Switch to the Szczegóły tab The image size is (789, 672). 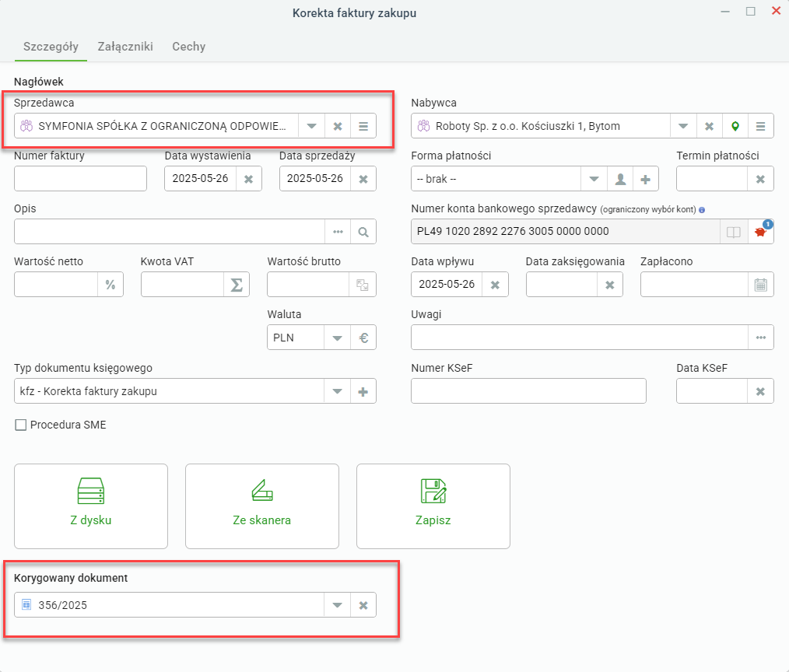51,47
